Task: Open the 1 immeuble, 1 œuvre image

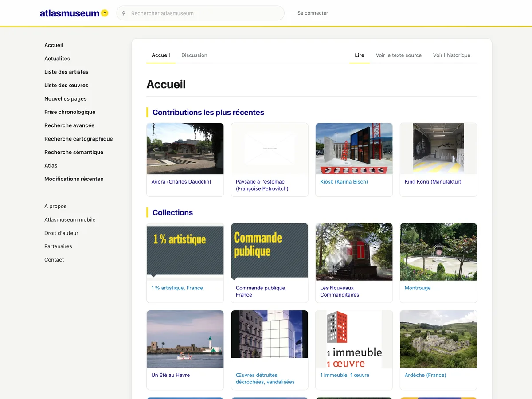Action: pyautogui.click(x=354, y=339)
